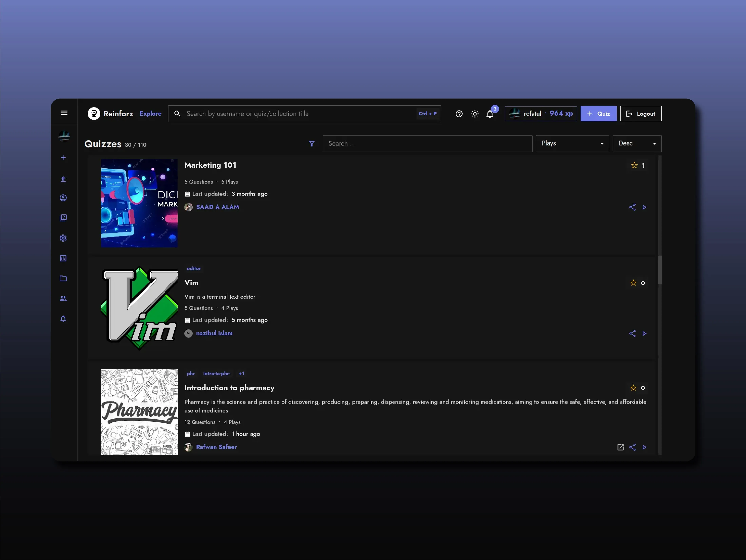Click the quiz list vertical scrollbar

660,270
